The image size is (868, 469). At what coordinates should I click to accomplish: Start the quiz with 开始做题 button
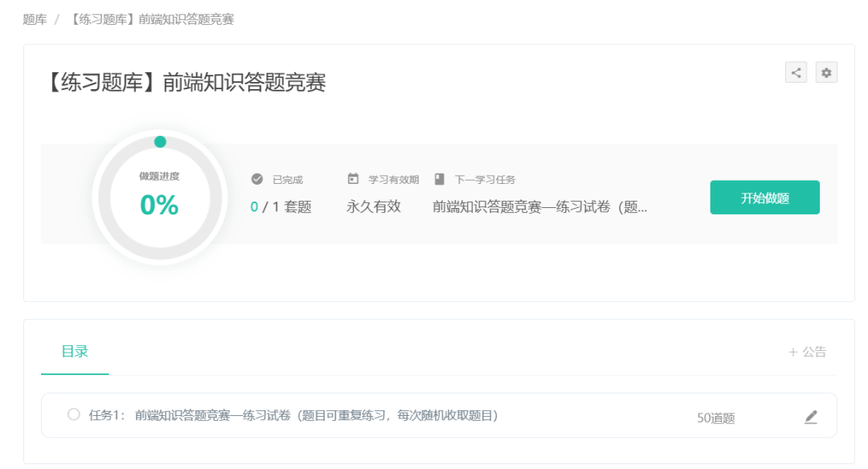coord(764,198)
